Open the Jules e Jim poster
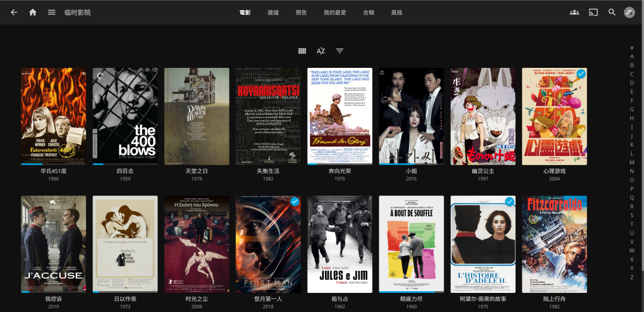The image size is (644, 312). pyautogui.click(x=340, y=244)
